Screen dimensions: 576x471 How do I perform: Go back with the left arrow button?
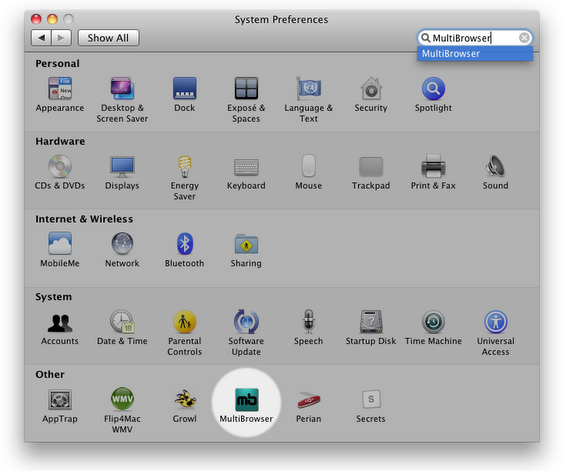[x=42, y=38]
